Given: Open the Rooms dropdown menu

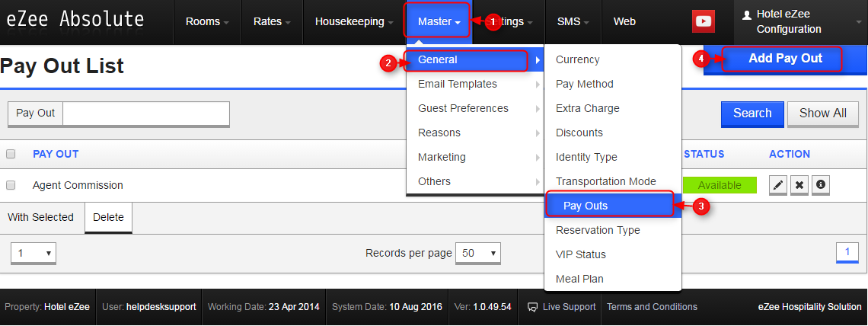Looking at the screenshot, I should [207, 22].
